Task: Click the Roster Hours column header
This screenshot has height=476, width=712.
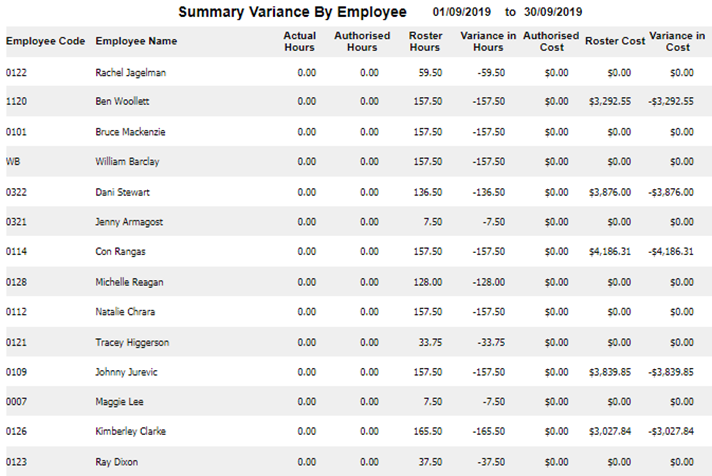Action: coord(425,41)
